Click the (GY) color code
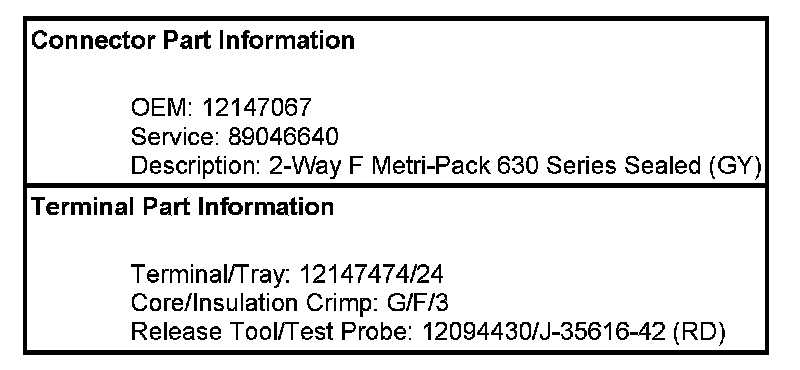Screen dimensions: 800x370 736,166
